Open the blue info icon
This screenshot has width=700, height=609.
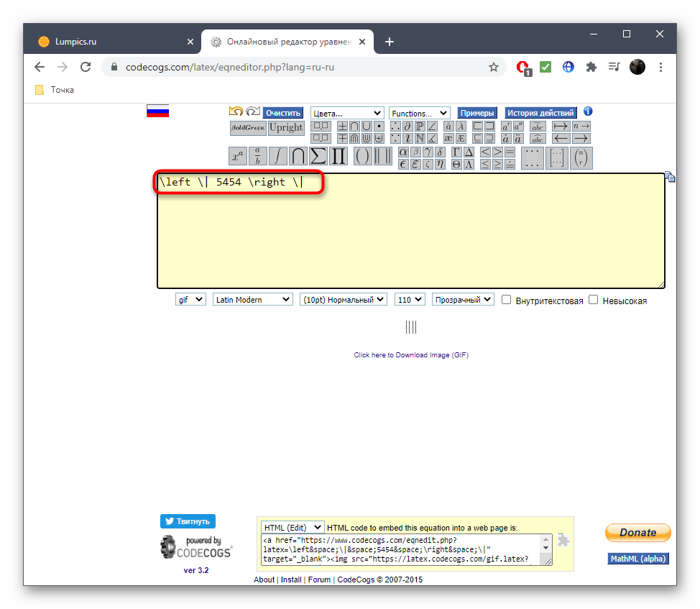point(588,112)
